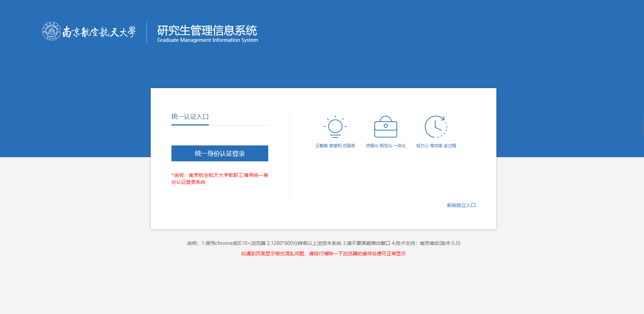Click the dashed vertical divider in login card
Viewport: 644px width, 314px height.
[x=289, y=155]
